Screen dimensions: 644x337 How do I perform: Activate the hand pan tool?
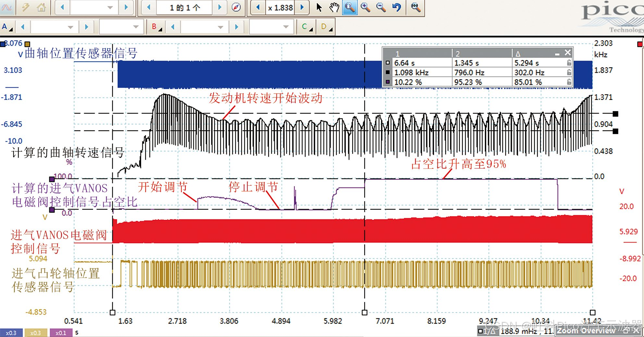click(334, 7)
